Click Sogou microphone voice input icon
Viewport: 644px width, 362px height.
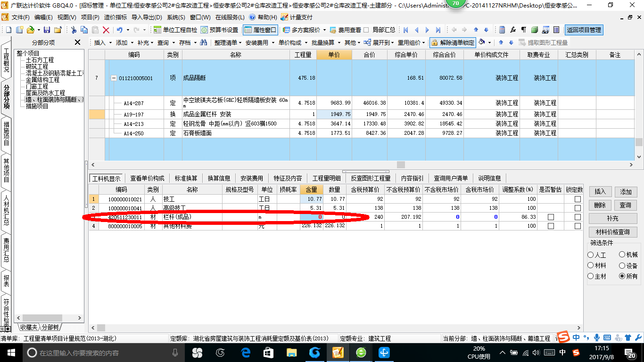tap(597, 337)
